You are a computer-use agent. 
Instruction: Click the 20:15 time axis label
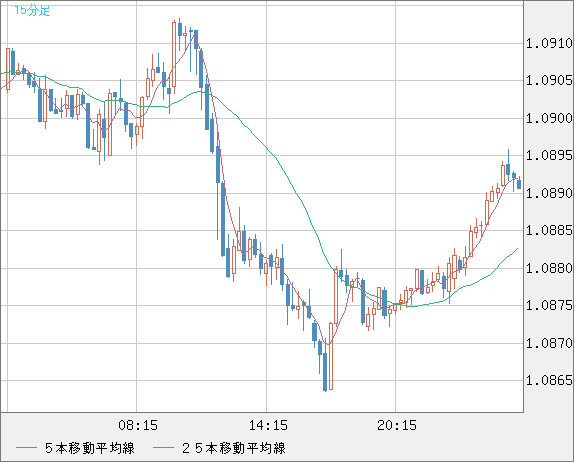[x=397, y=425]
